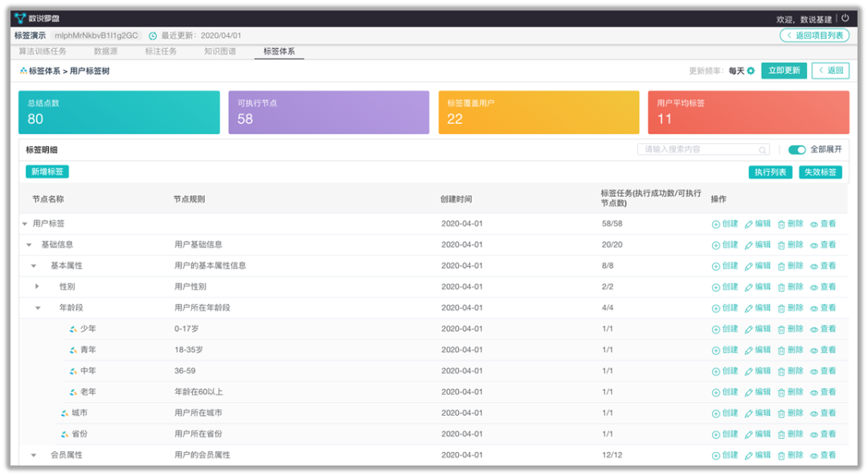The image size is (868, 476).
Task: Click 删除 in the 年龄段 row
Action: click(x=790, y=308)
